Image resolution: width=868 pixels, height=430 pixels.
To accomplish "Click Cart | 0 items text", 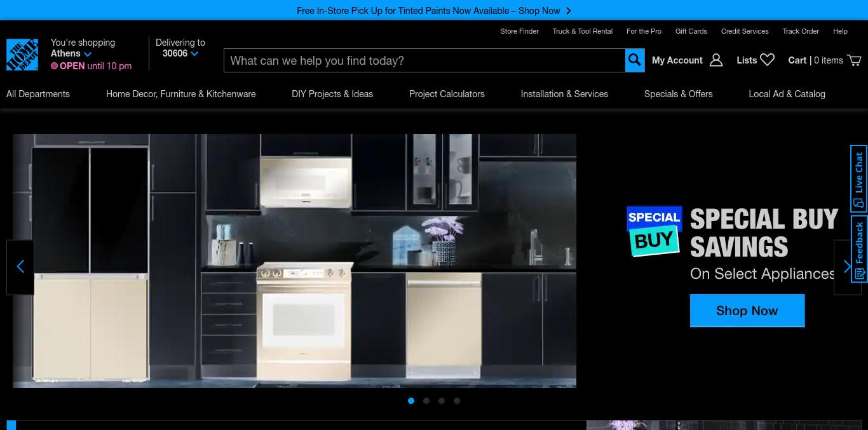I will click(x=815, y=60).
